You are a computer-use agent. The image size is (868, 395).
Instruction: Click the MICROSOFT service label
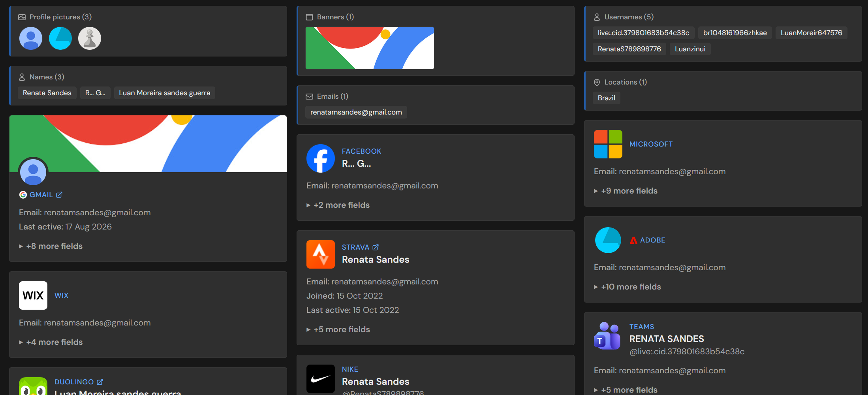[x=651, y=144]
